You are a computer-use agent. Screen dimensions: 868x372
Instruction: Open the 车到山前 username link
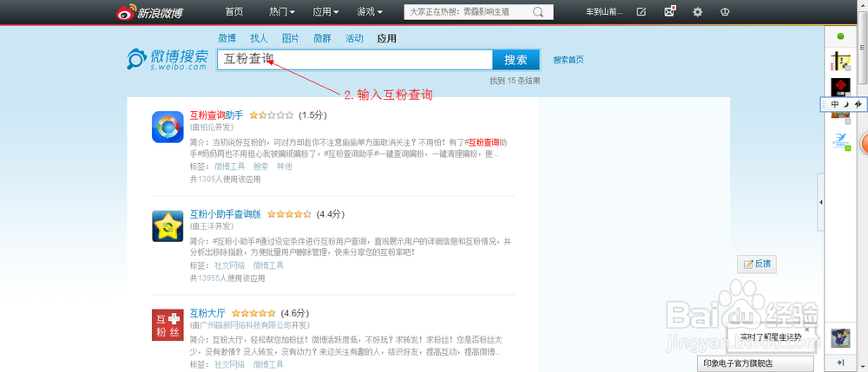pyautogui.click(x=606, y=11)
